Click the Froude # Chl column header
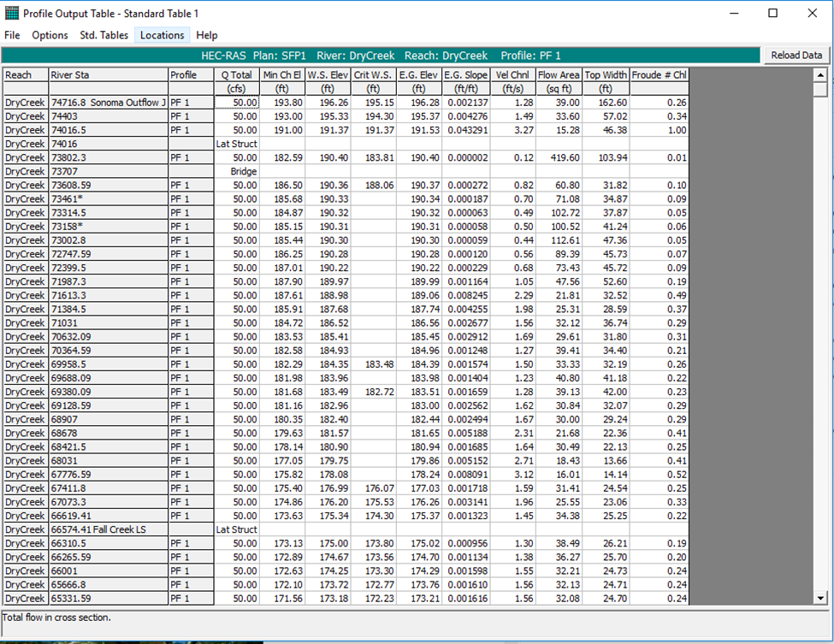This screenshot has height=644, width=834. 660,75
